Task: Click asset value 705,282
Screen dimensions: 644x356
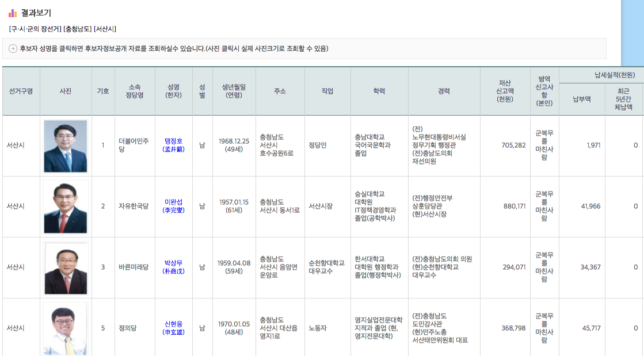Action: point(513,146)
